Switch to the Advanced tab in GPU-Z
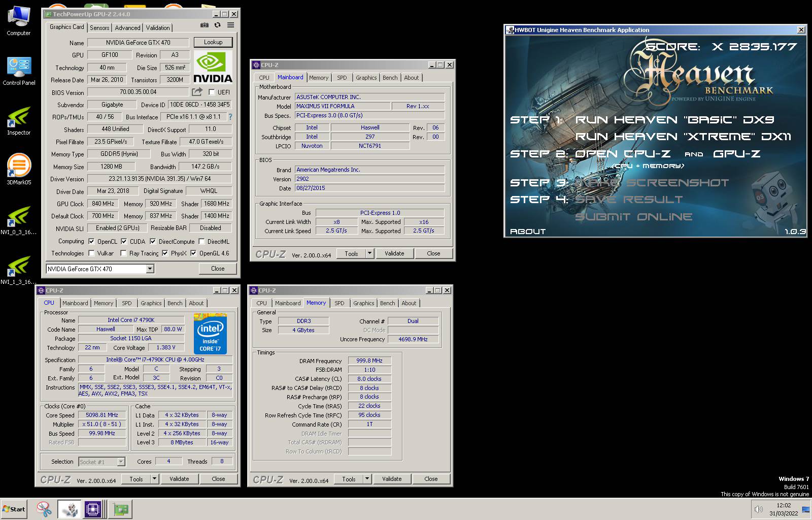The image size is (812, 520). 127,28
